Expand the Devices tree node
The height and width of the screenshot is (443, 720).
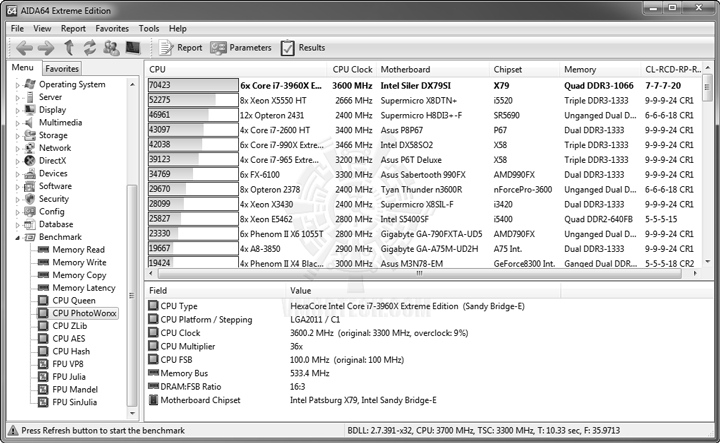coord(18,174)
